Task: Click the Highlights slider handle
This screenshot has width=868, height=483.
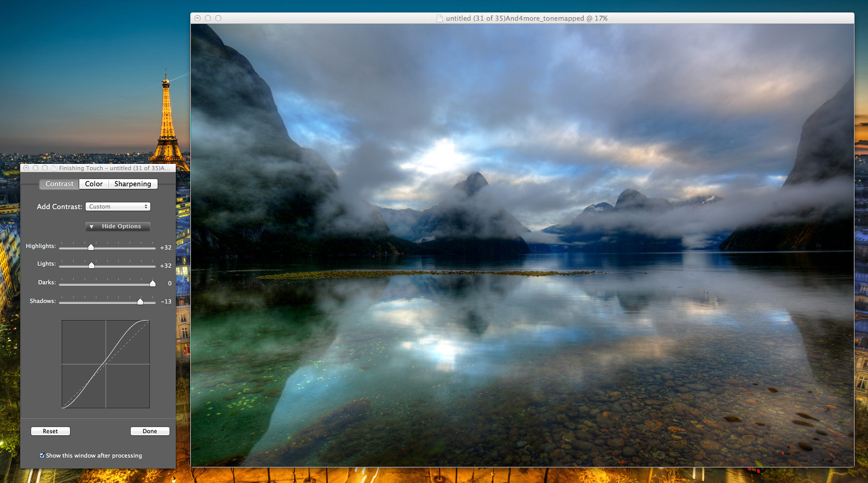Action: [91, 247]
